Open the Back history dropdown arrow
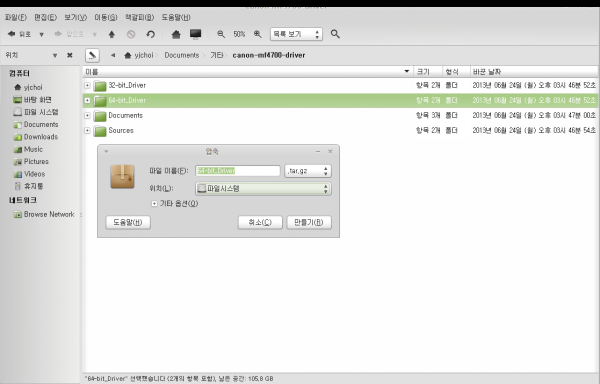Viewport: 600px width, 384px height. (x=41, y=34)
